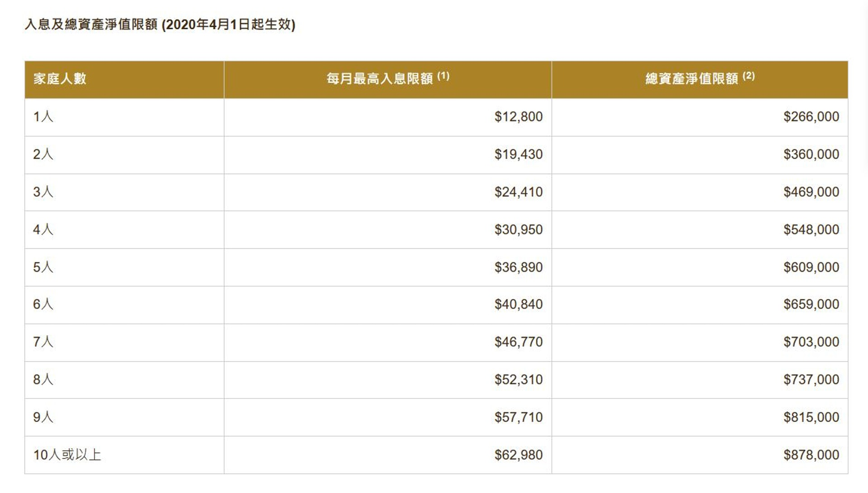
Task: Click the 4人 household row label
Action: coord(43,229)
